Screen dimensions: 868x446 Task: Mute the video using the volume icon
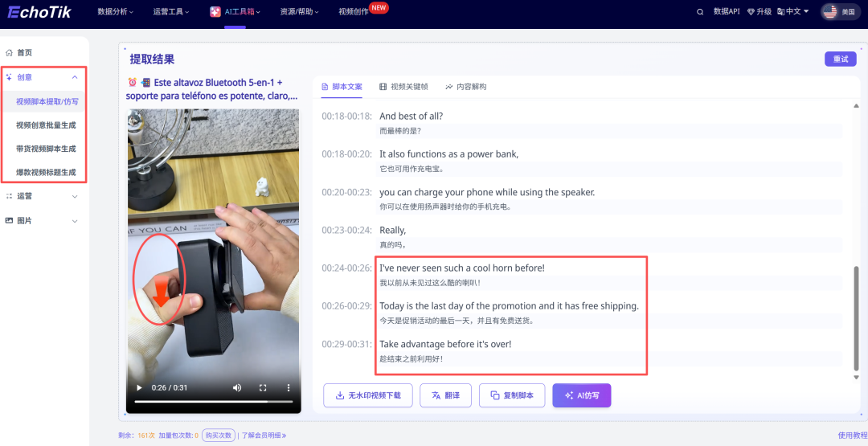coord(237,388)
